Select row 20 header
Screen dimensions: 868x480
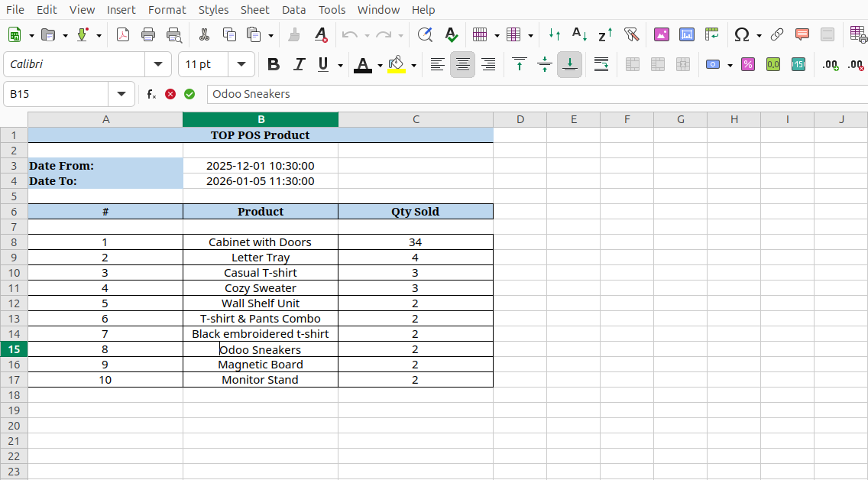14,426
